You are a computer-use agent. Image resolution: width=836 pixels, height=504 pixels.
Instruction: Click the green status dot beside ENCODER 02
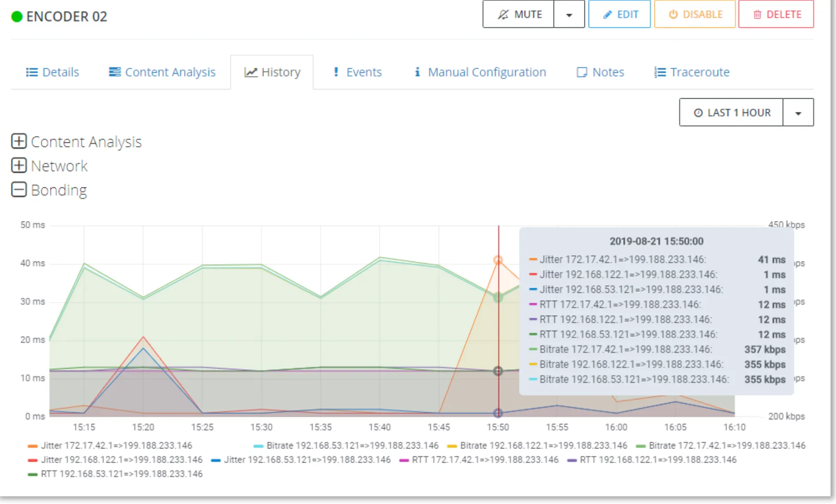point(17,17)
